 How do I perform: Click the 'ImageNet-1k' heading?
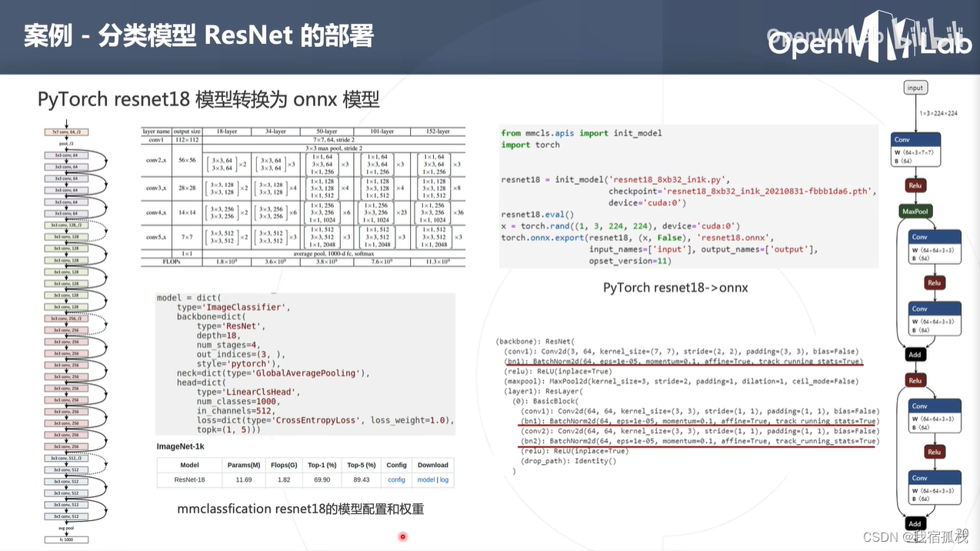click(180, 446)
